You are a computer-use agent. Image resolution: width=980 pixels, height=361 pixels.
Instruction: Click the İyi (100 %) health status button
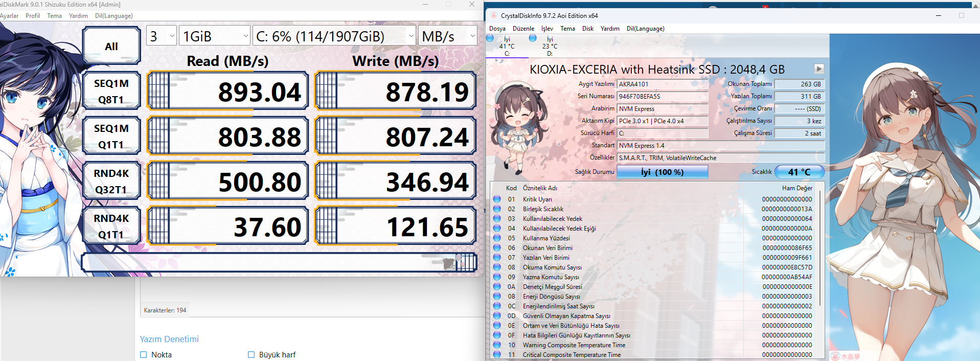tap(663, 172)
